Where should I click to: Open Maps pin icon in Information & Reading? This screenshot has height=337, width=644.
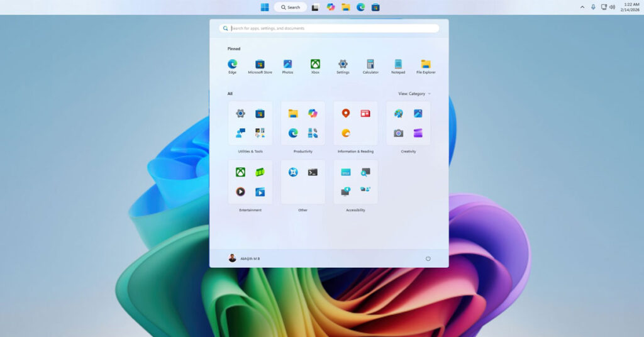tap(346, 113)
